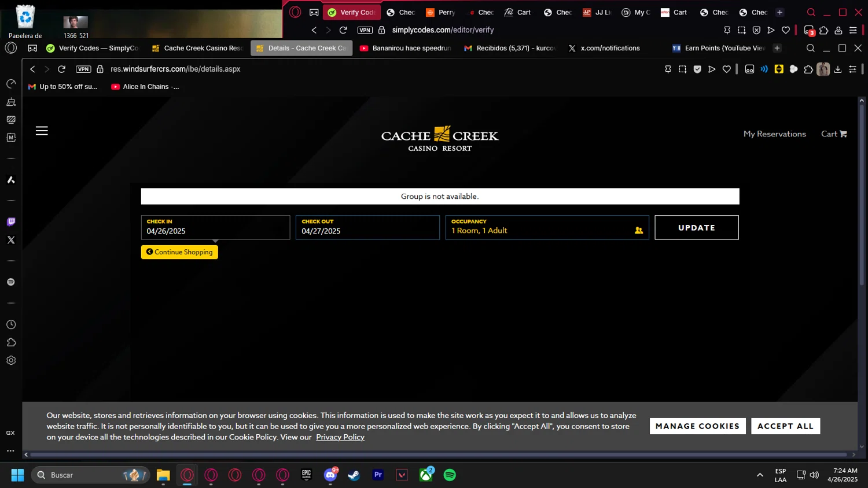Toggle VPN badge in front window address bar
Viewport: 868px width, 488px height.
coord(83,69)
